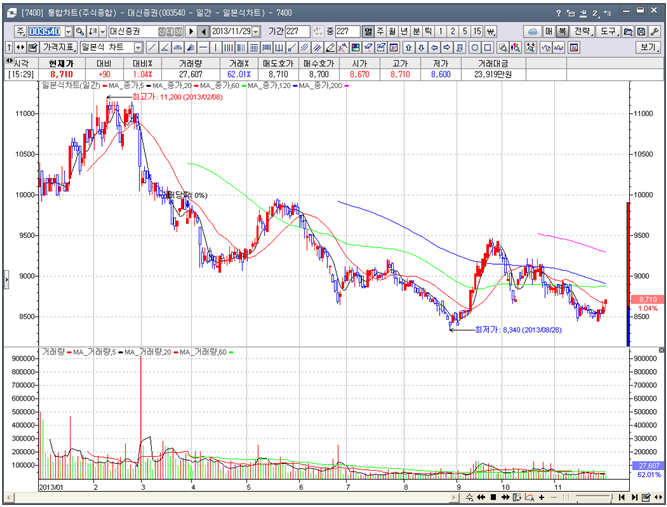This screenshot has height=507, width=667.
Task: Click the 현재가 column header
Action: [x=61, y=63]
